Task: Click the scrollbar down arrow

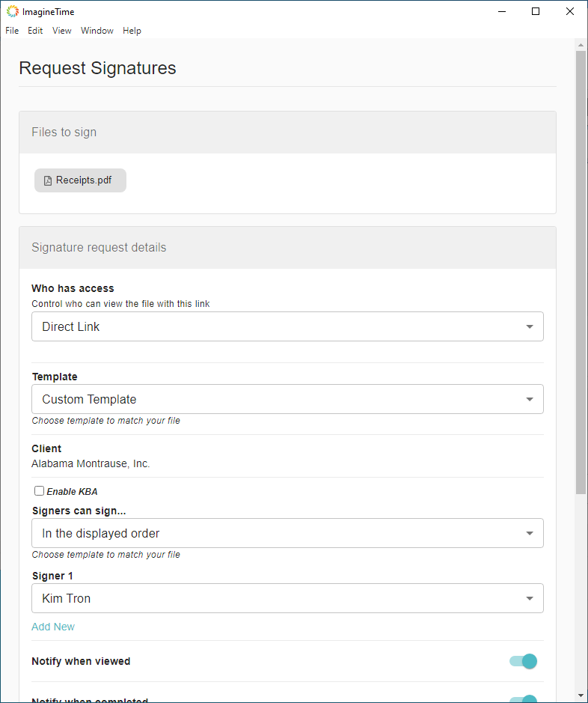Action: (581, 696)
